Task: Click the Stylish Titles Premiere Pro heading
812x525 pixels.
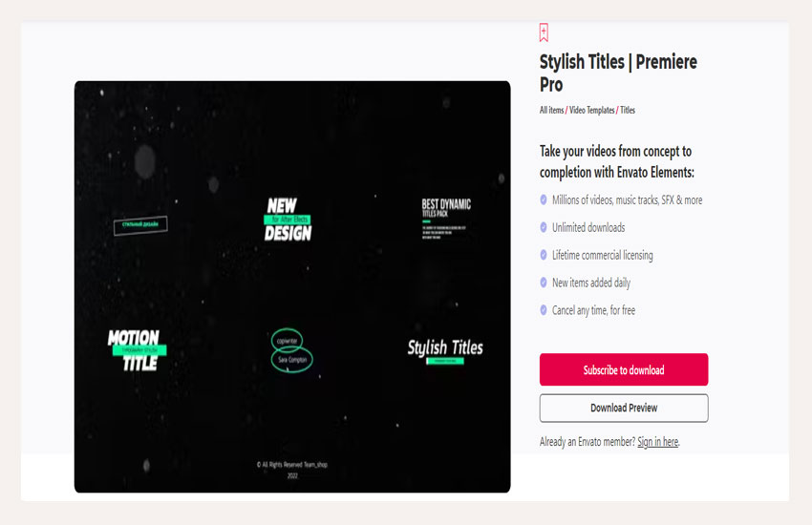Action: click(618, 73)
